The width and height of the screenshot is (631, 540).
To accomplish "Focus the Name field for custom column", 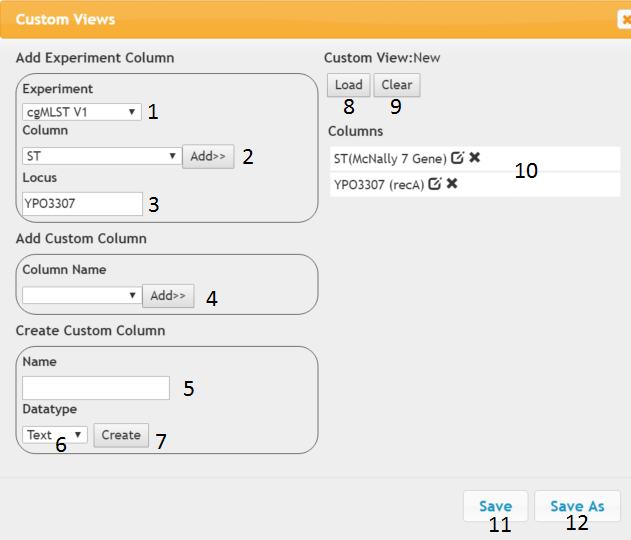I will [x=96, y=388].
